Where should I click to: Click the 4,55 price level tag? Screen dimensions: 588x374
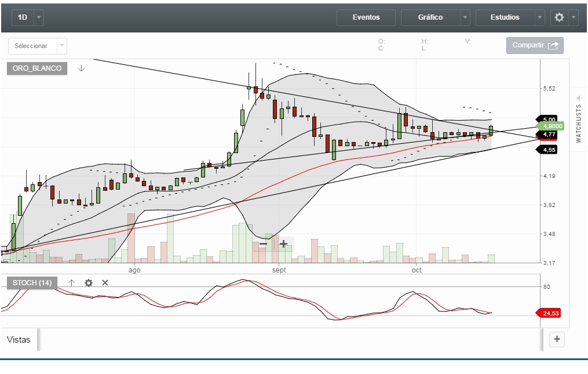point(547,150)
